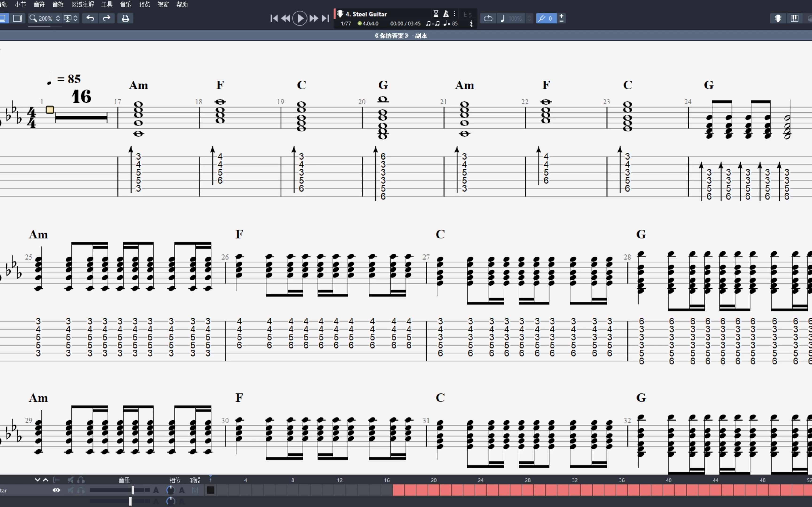Hide the Steel Guitar track via eye icon

tap(56, 490)
